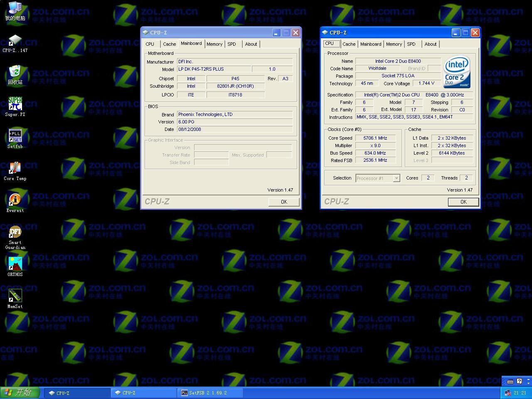532x399 pixels.
Task: Open Cache tab in the processor CPU-Z window
Action: (349, 44)
